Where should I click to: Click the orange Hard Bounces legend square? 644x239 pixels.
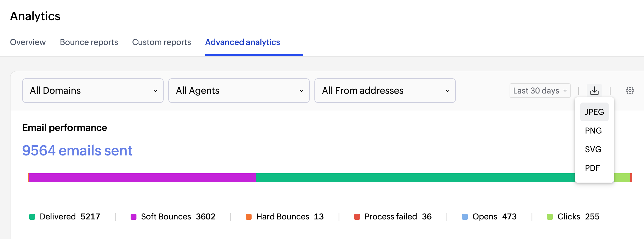tap(249, 217)
